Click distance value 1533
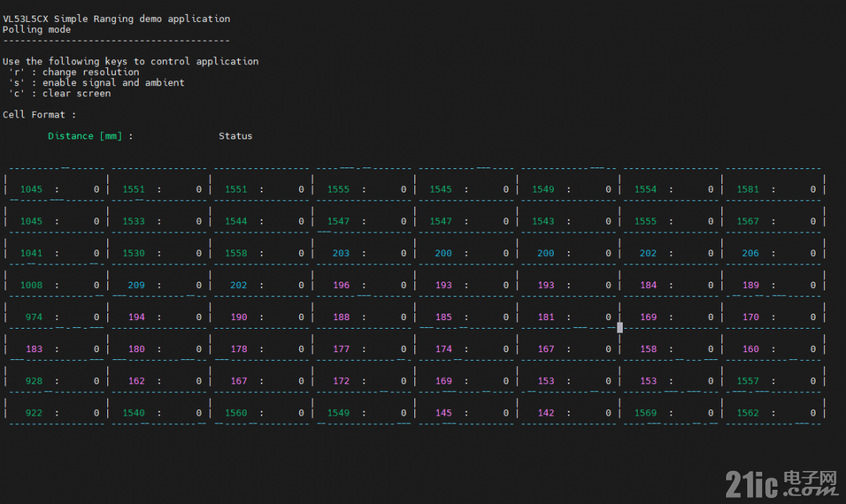The height and width of the screenshot is (504, 846). (x=134, y=221)
